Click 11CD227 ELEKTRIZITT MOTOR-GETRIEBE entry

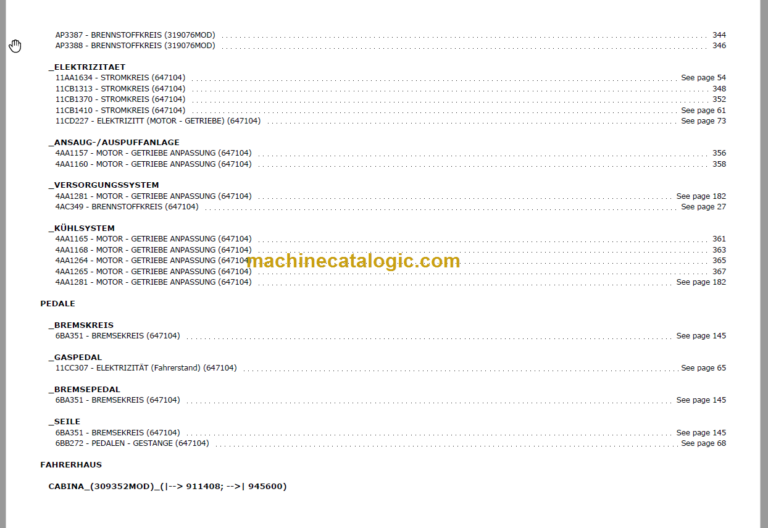(x=390, y=121)
